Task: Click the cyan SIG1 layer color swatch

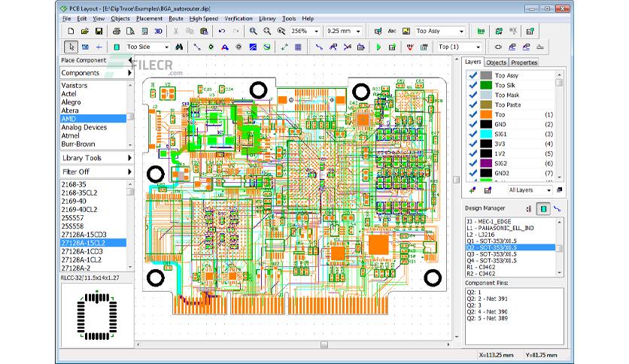Action: (486, 134)
